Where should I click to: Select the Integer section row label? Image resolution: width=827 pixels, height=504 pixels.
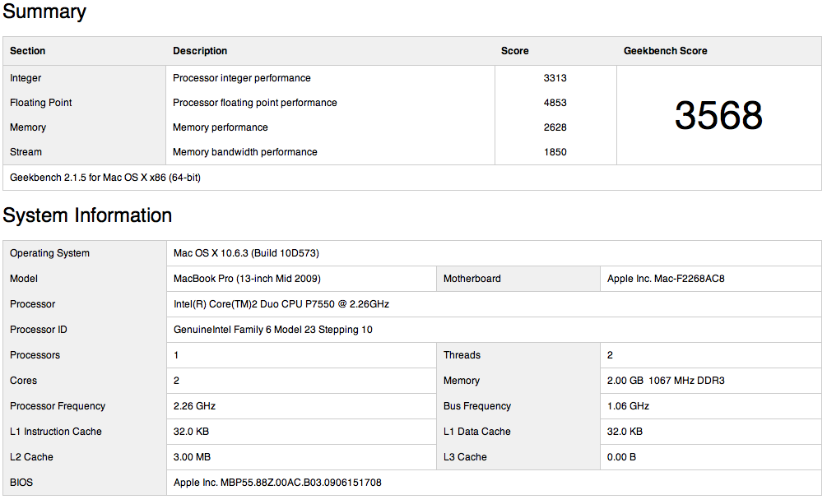click(x=26, y=78)
